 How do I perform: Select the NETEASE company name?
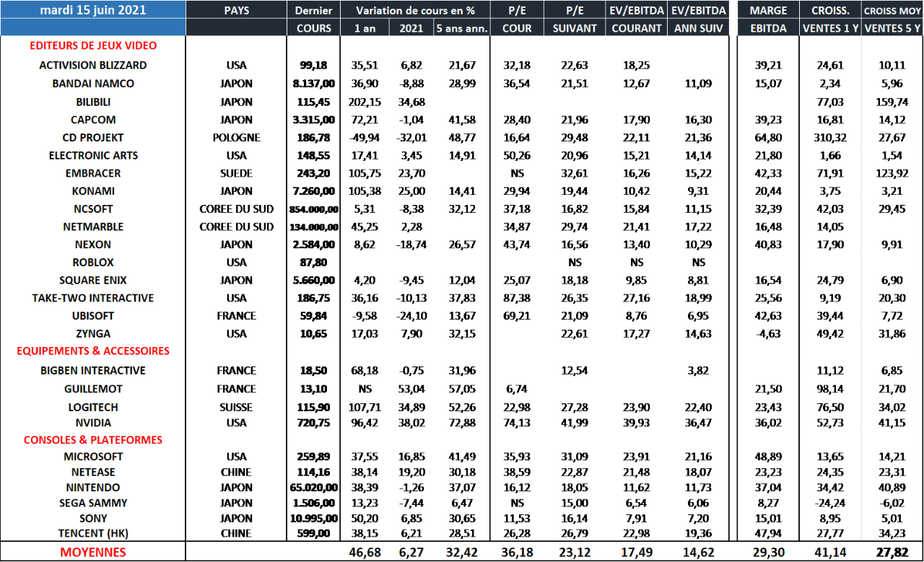(93, 473)
